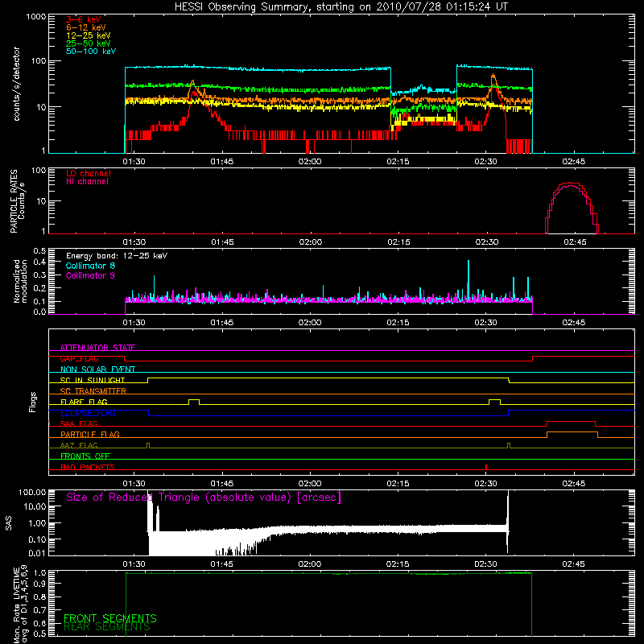
Task: Click the NON_SOLAR_EVENT flag label
Action: pyautogui.click(x=97, y=369)
